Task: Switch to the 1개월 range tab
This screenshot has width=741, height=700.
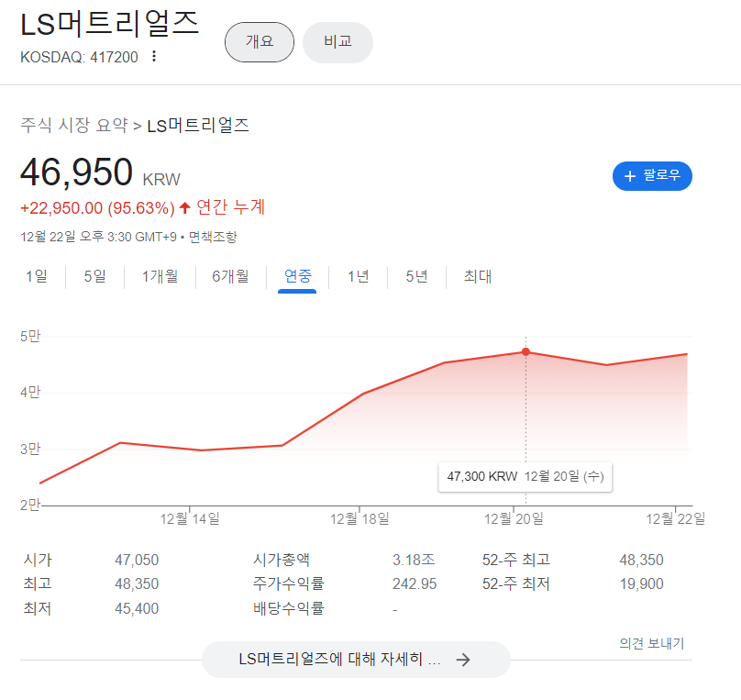Action: tap(160, 276)
